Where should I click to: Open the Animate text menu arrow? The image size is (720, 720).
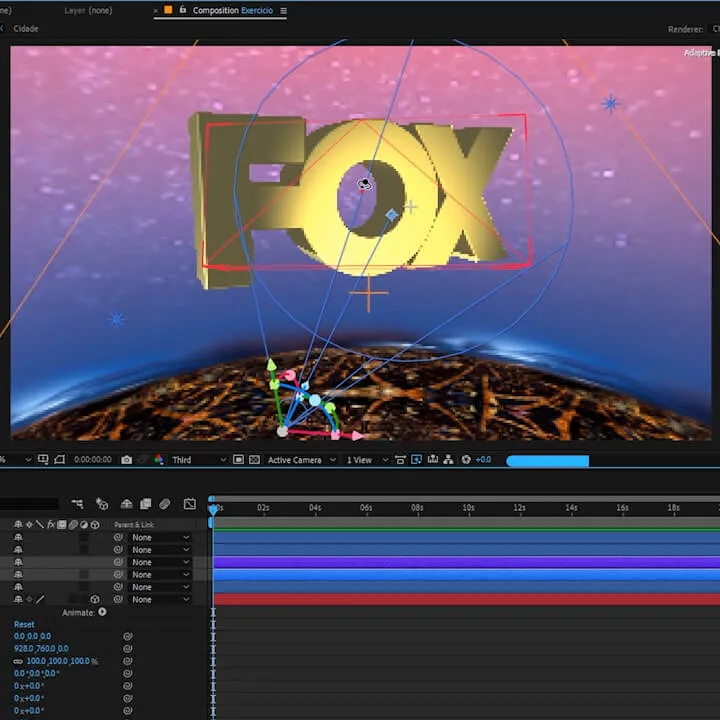tap(102, 612)
